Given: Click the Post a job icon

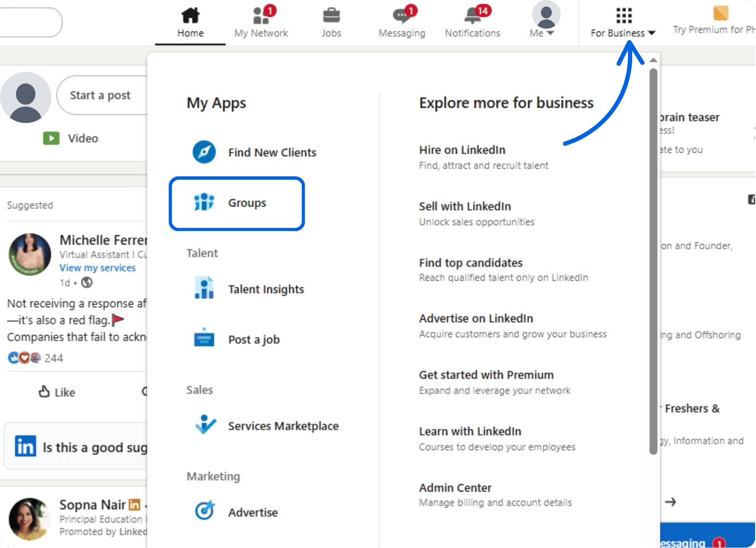Looking at the screenshot, I should (x=203, y=339).
